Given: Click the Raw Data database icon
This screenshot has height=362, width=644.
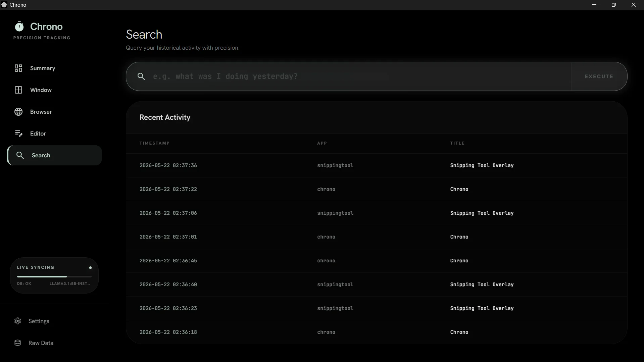Looking at the screenshot, I should click(18, 343).
